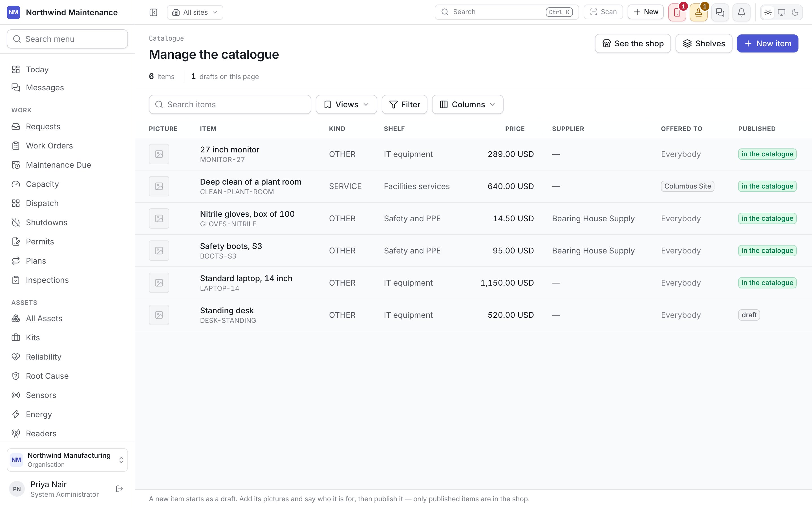
Task: Open the Sensors radio icon
Action: click(16, 395)
